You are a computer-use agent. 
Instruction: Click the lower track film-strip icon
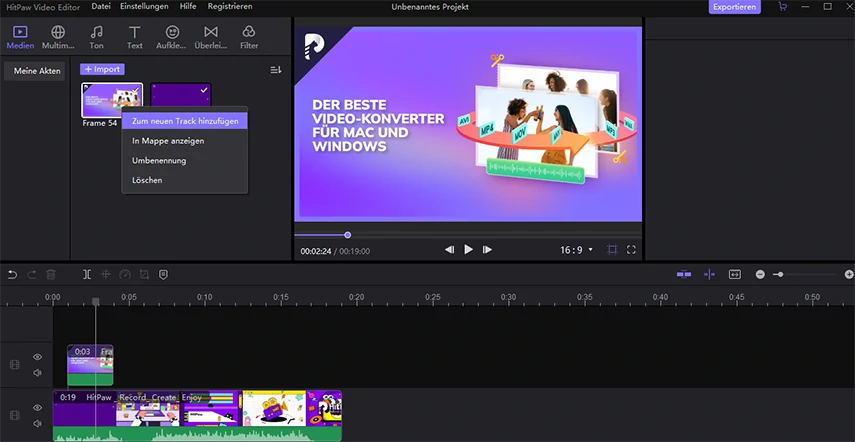coord(15,415)
